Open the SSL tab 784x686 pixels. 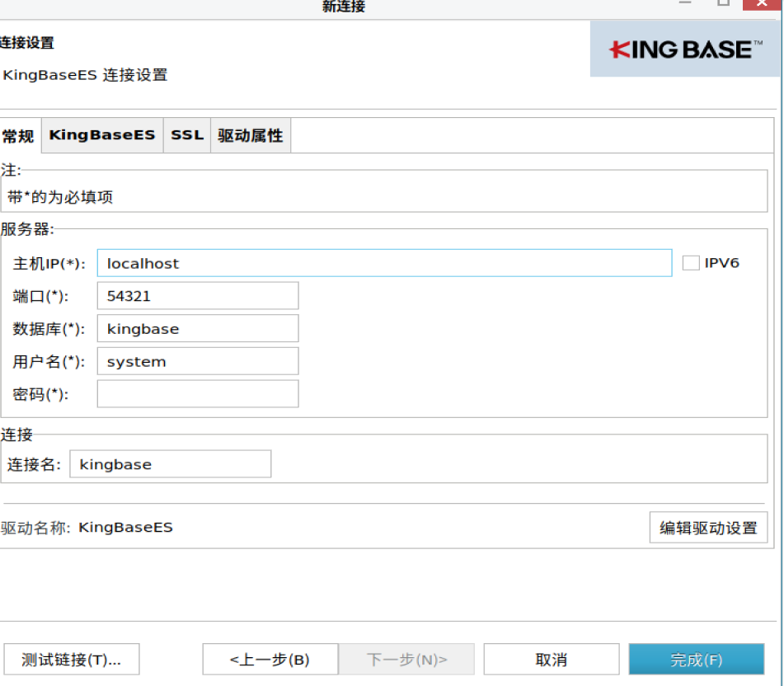click(x=187, y=135)
